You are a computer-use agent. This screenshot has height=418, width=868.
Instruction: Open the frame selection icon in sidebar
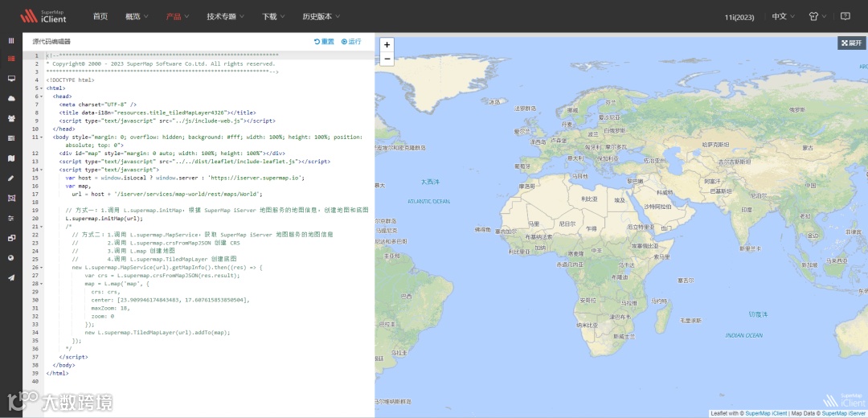pos(11,199)
